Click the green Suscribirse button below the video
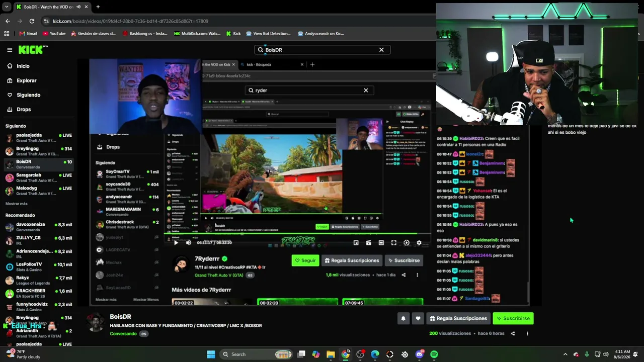Viewport: 644px width, 362px height. [x=513, y=318]
